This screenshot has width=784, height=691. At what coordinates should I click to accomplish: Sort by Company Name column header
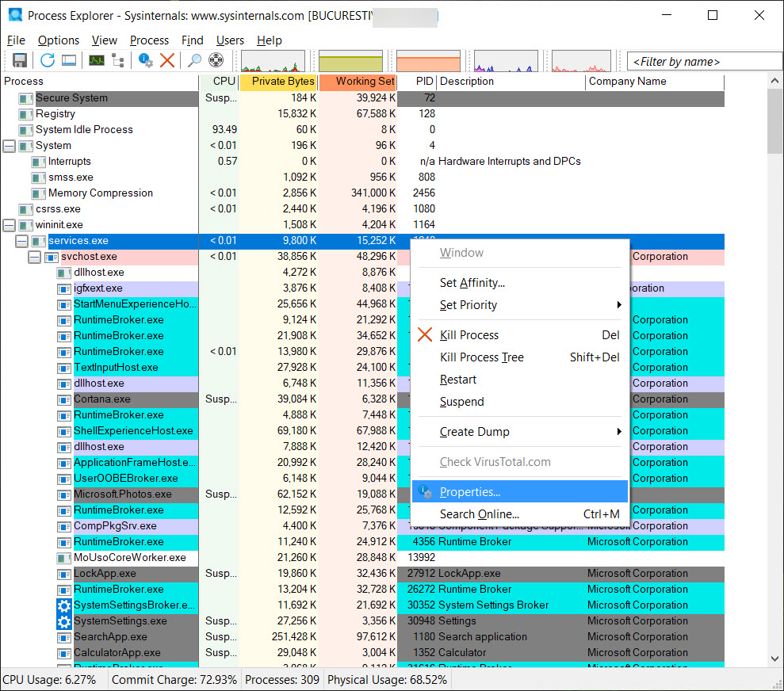655,82
